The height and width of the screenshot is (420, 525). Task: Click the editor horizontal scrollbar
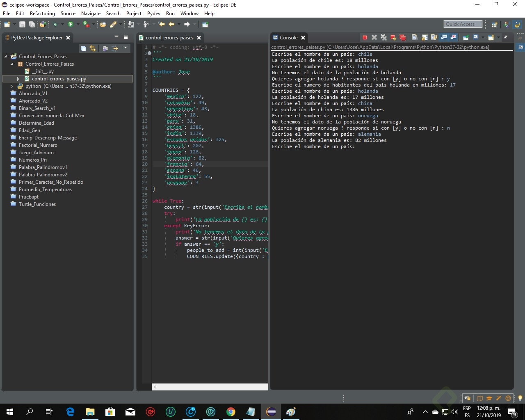[210, 387]
